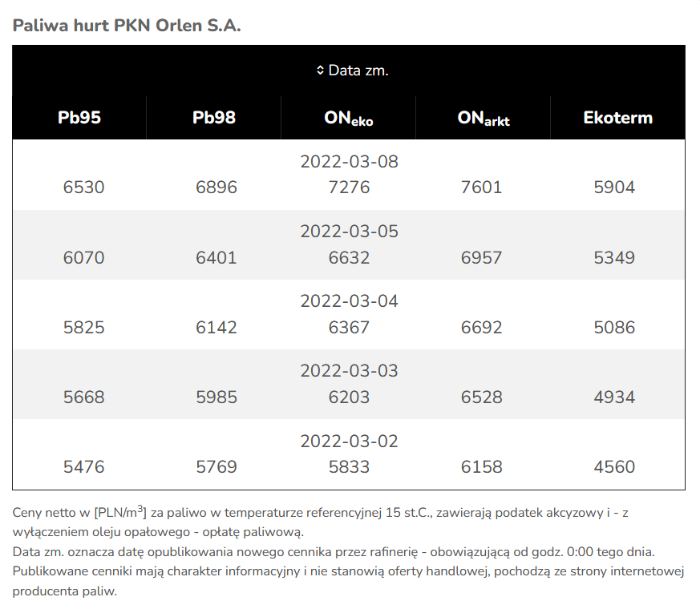Click the ONeko value 6203
This screenshot has height=613, width=700.
coord(349,397)
